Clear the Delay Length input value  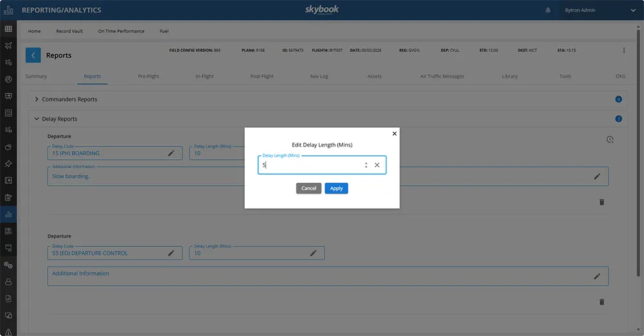377,165
